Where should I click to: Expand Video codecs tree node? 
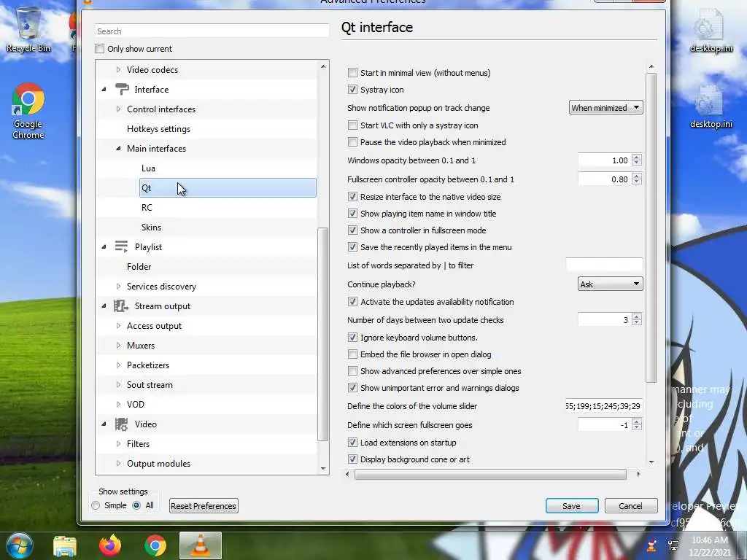[118, 69]
